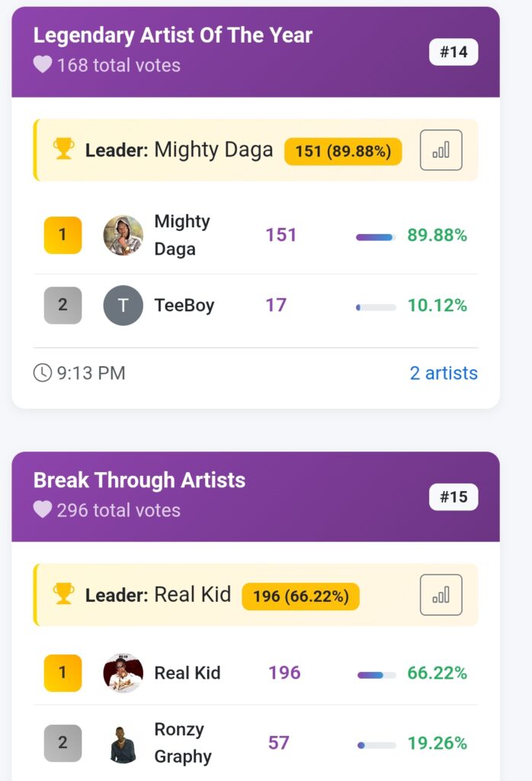Screen dimensions: 532x781
Task: Open Real Kid's profile photo
Action: coord(123,673)
